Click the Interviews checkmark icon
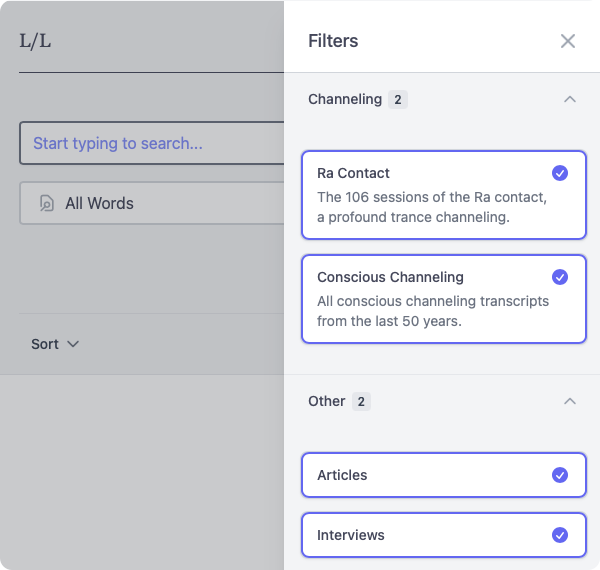The width and height of the screenshot is (600, 570). (560, 535)
